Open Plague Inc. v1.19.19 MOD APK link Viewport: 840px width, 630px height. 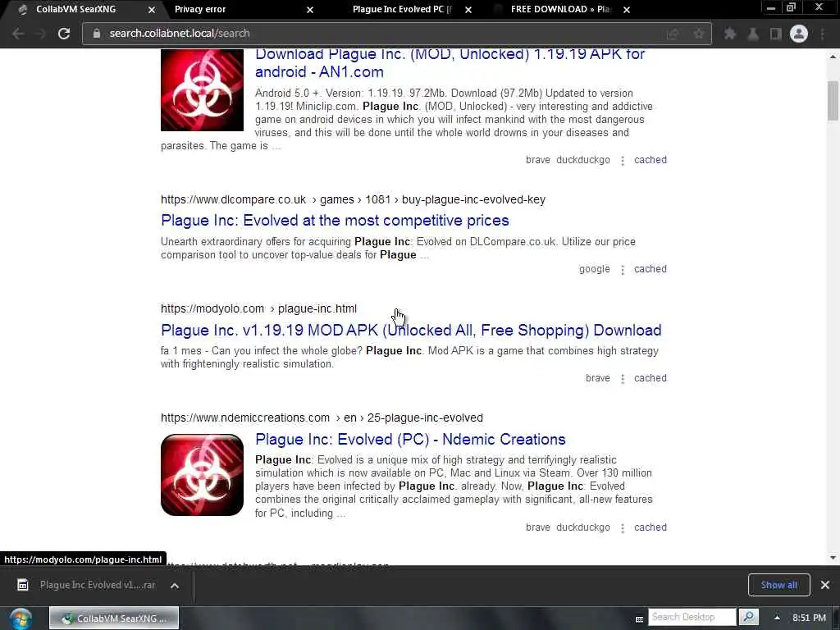[411, 330]
